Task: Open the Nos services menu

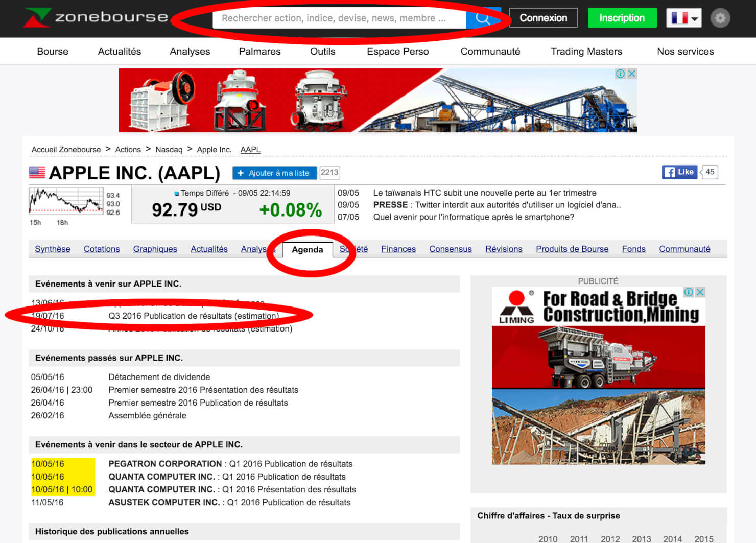Action: [x=686, y=51]
